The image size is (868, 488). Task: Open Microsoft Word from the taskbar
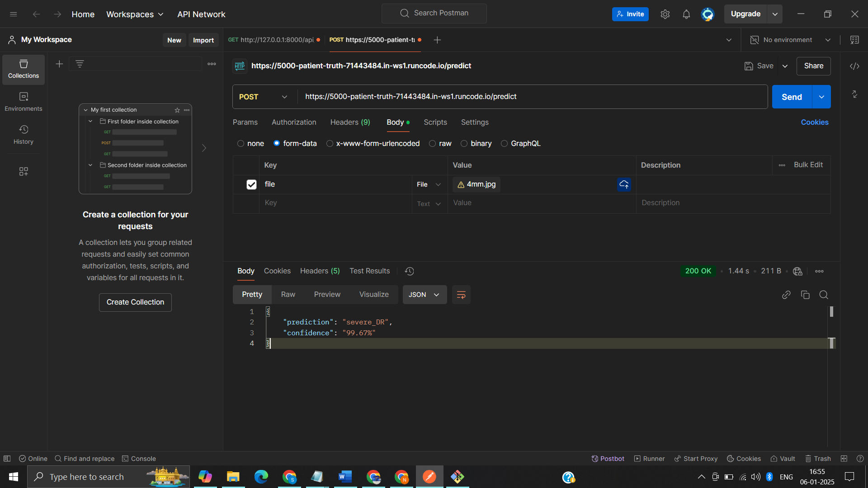tap(345, 477)
